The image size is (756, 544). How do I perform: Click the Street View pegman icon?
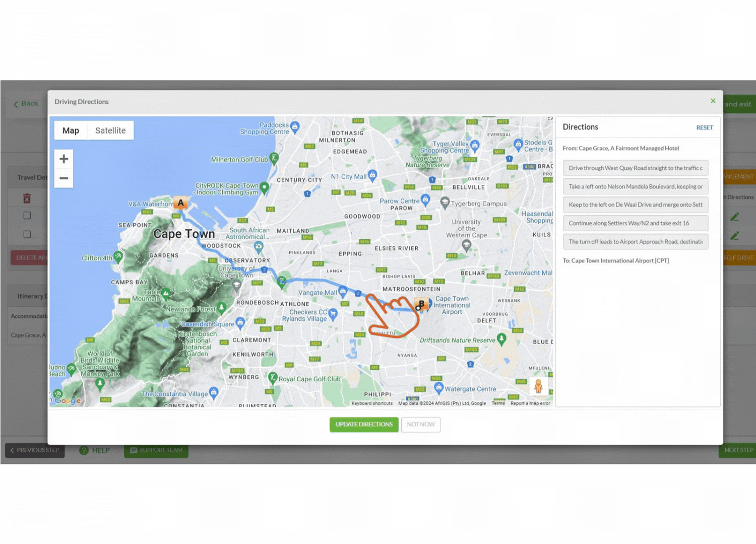538,386
